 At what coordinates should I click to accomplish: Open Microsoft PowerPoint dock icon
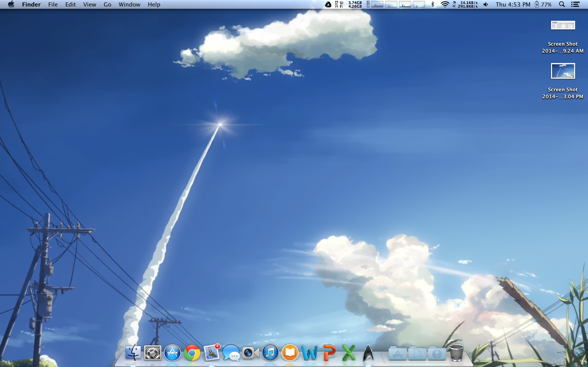[x=329, y=353]
